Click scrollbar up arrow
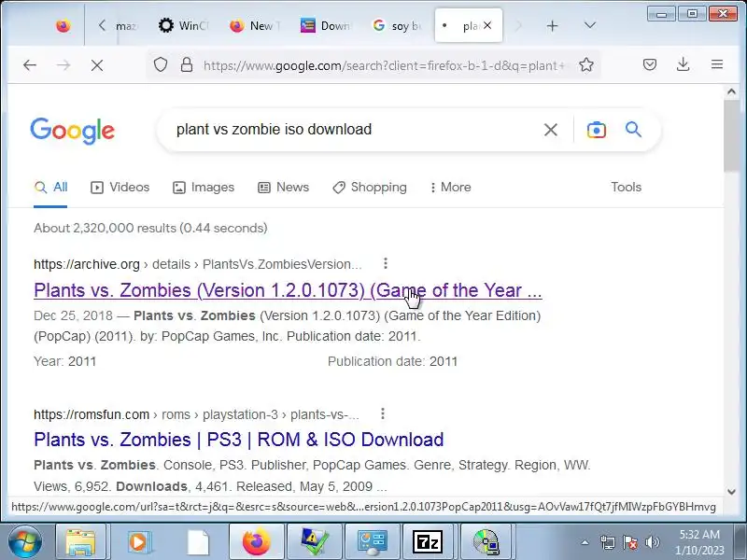The image size is (747, 560). point(731,91)
